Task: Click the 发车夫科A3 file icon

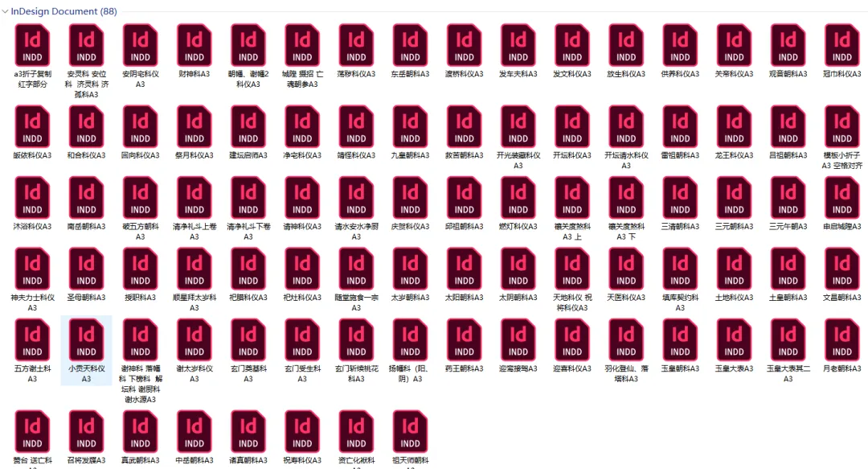Action: tap(518, 45)
